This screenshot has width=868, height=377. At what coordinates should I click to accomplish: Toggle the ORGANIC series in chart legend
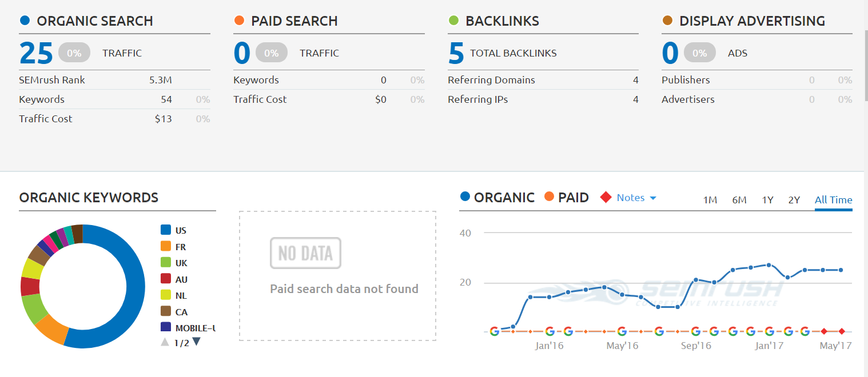coord(497,198)
